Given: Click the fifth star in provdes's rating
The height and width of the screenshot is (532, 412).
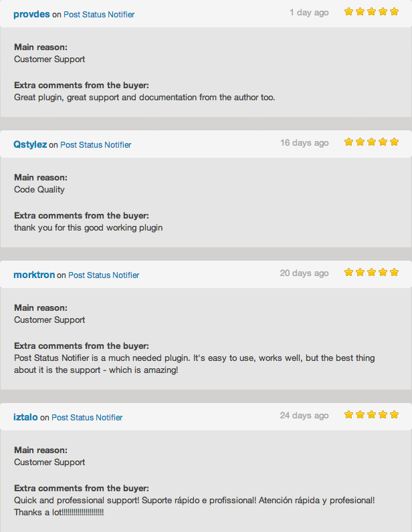Looking at the screenshot, I should click(394, 11).
